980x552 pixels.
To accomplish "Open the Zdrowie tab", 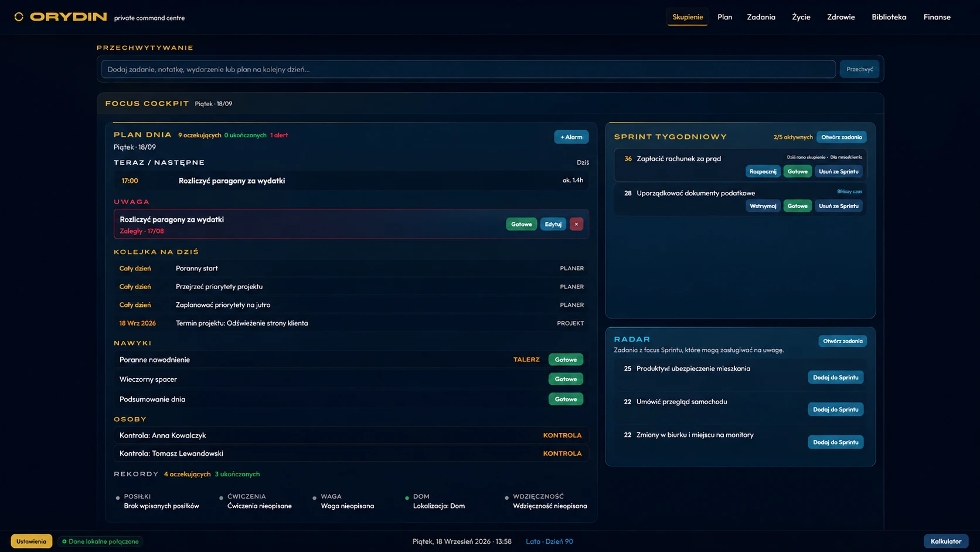I will [x=841, y=17].
